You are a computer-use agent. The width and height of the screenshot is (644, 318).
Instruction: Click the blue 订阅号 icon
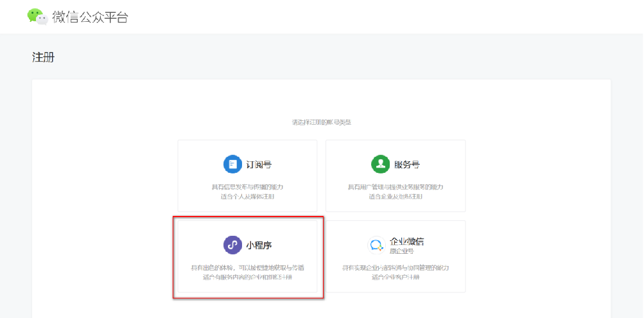[x=233, y=164]
